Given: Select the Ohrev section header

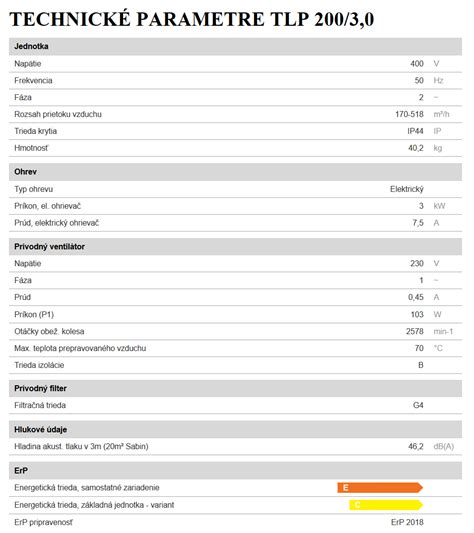Looking at the screenshot, I should (x=235, y=172).
